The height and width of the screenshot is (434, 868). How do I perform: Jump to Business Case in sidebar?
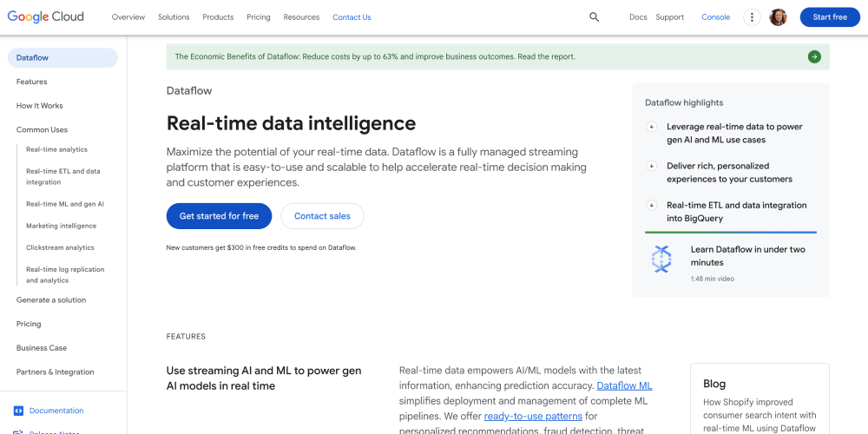tap(42, 348)
